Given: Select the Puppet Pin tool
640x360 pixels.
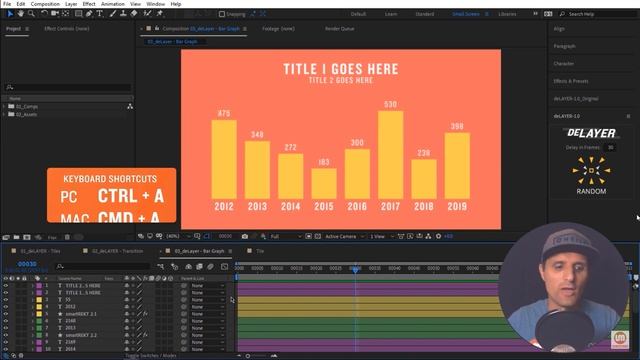Looking at the screenshot, I should 160,14.
